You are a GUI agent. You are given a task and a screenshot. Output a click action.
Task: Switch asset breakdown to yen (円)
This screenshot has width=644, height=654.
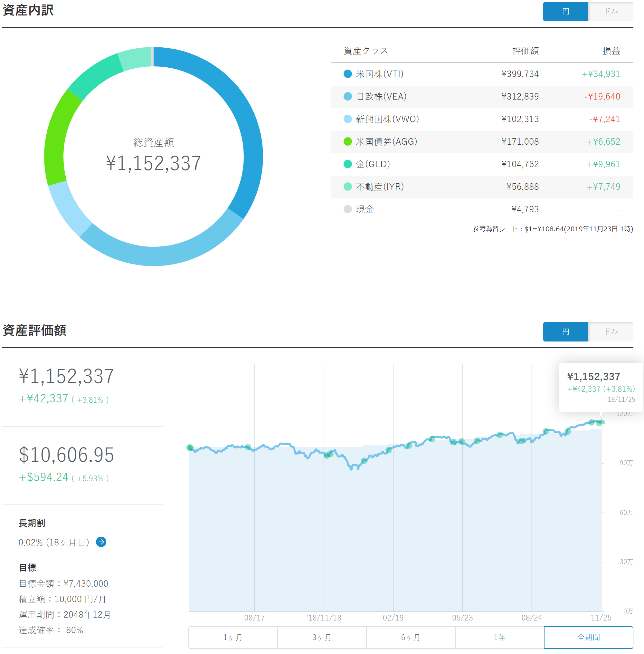click(x=565, y=12)
